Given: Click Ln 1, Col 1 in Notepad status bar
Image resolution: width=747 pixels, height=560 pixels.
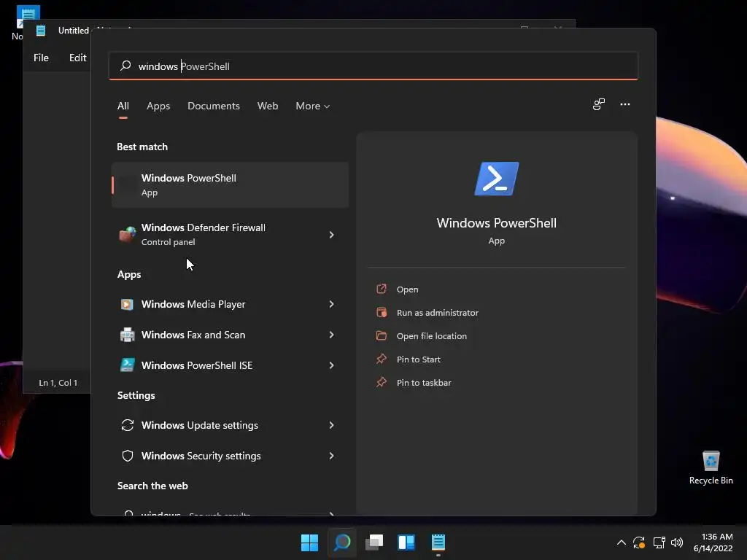Looking at the screenshot, I should click(x=58, y=383).
